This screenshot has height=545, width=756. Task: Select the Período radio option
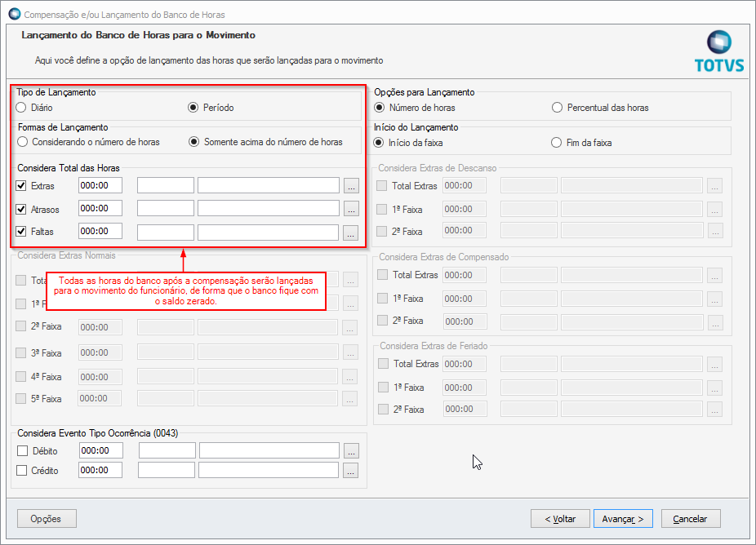(193, 108)
